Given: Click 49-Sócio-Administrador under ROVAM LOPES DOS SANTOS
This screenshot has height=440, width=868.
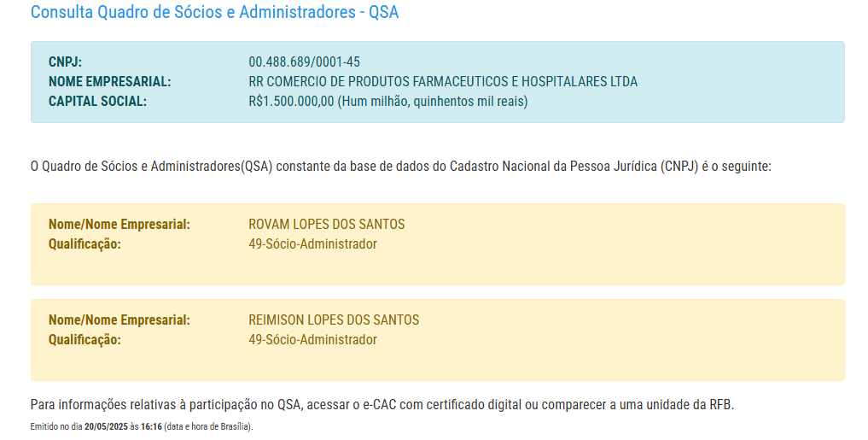Looking at the screenshot, I should [x=312, y=244].
